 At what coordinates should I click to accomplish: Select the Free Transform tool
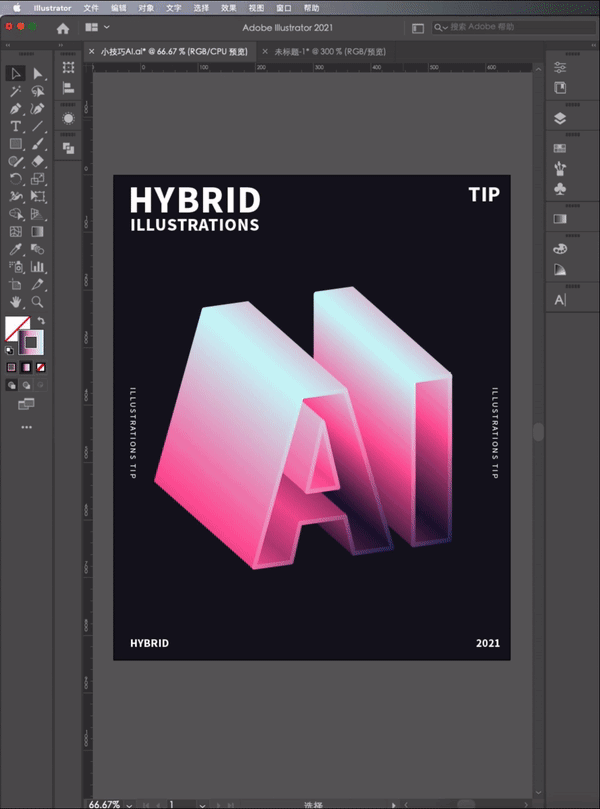37,197
